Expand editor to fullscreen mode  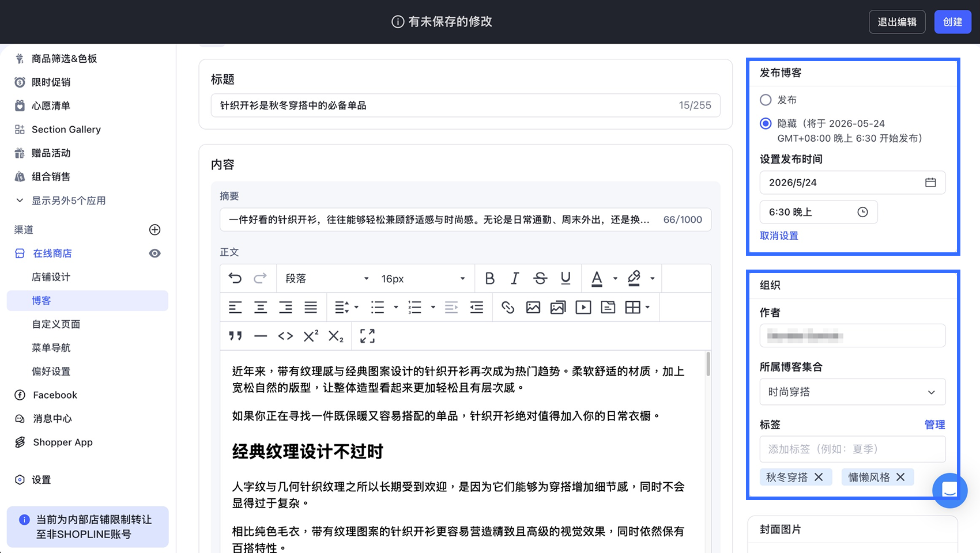pyautogui.click(x=367, y=336)
